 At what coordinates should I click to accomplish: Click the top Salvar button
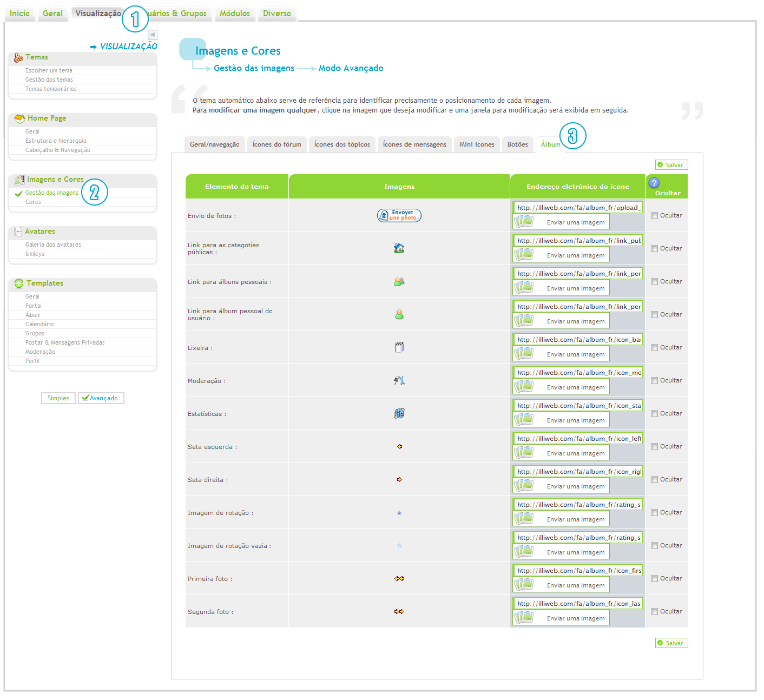click(x=671, y=165)
